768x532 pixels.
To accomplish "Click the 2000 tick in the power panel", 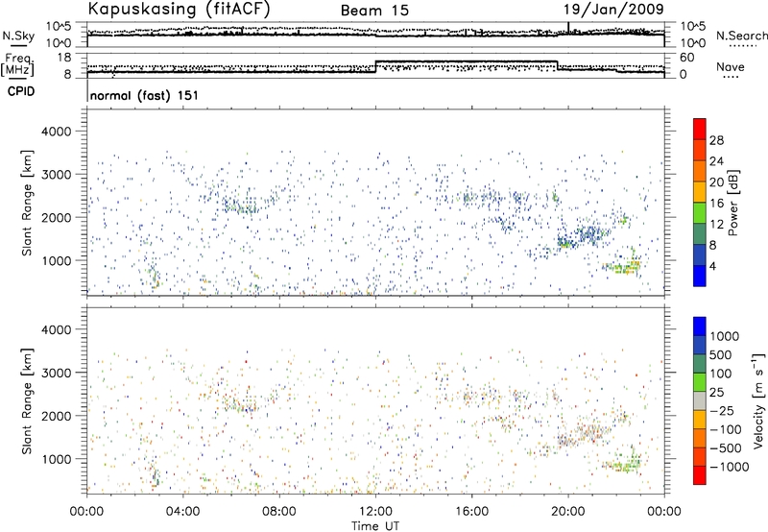I will [57, 217].
